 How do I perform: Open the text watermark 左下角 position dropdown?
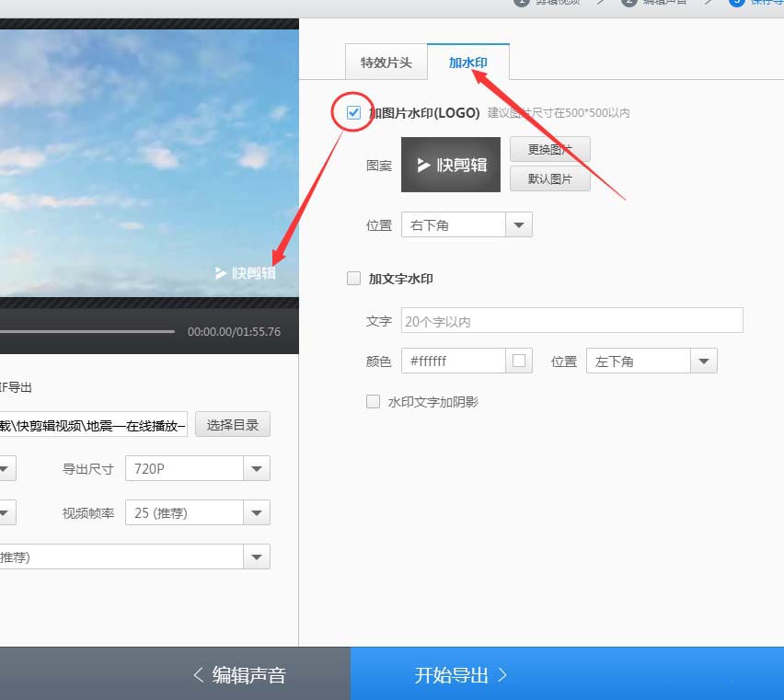tap(704, 361)
